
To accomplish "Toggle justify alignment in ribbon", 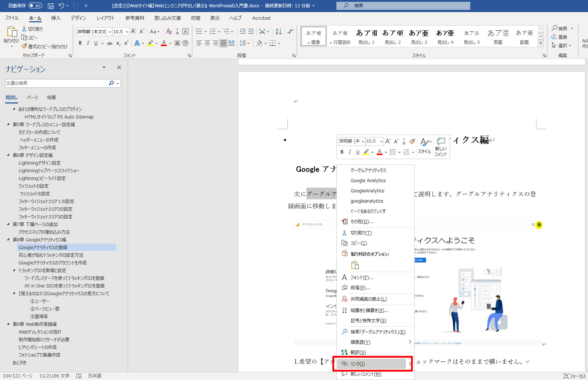I will point(223,43).
